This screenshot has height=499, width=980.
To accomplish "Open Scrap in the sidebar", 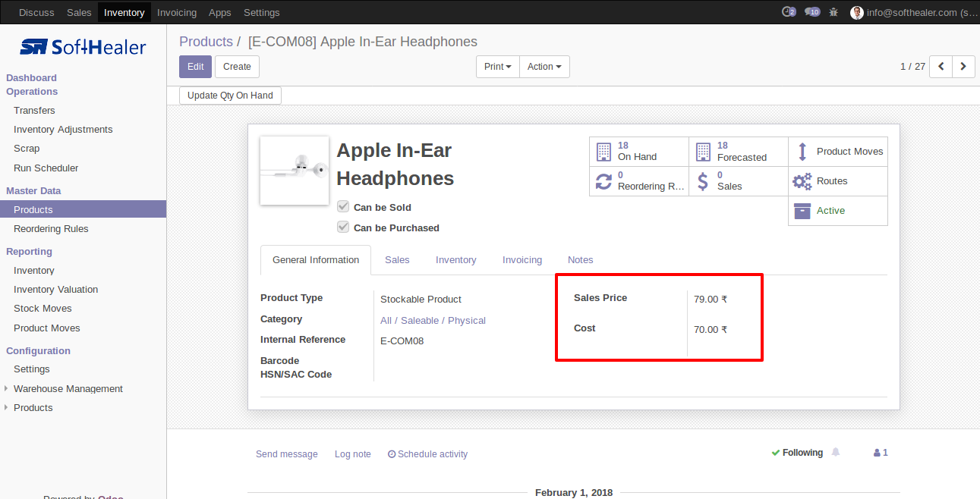I will point(27,148).
